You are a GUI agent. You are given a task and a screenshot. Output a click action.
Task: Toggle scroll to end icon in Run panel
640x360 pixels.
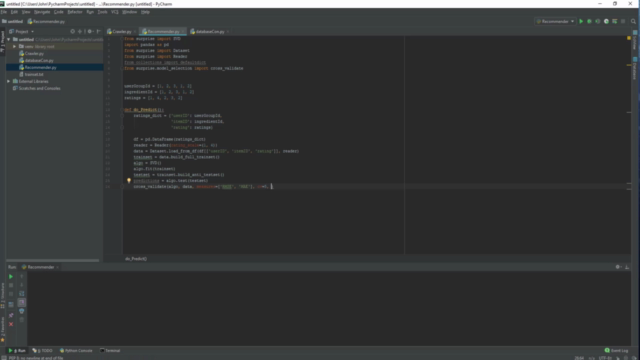(x=22, y=302)
